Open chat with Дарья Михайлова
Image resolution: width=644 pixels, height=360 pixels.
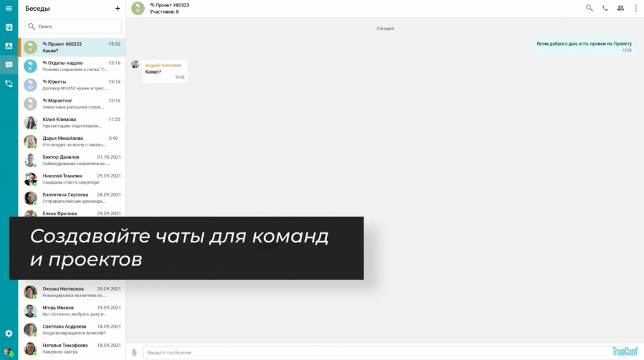click(72, 142)
